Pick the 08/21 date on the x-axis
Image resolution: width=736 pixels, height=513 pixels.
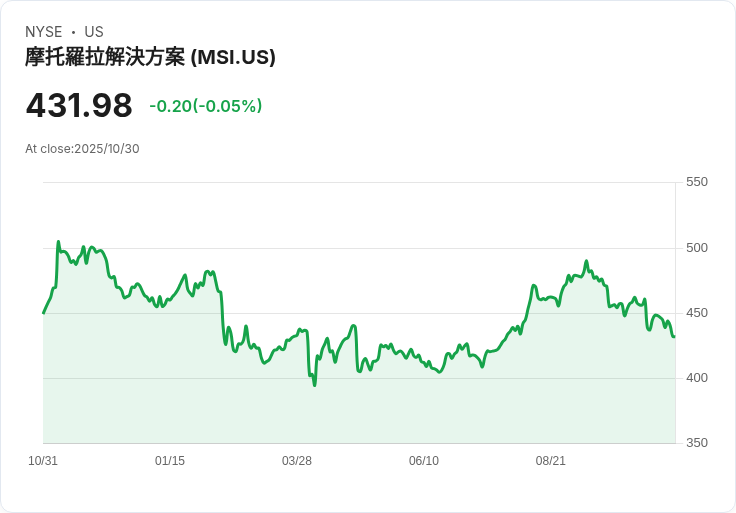click(551, 461)
